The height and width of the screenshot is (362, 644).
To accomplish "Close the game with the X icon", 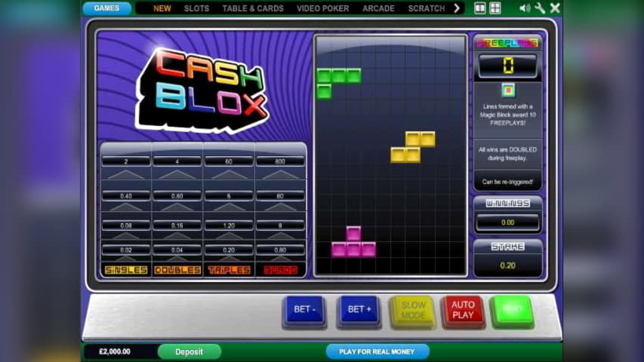I will coord(555,8).
